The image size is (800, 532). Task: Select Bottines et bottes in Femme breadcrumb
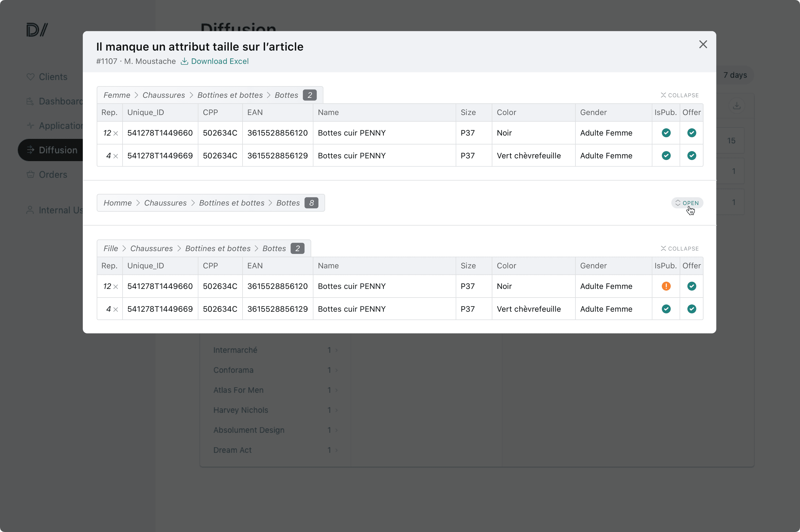[x=230, y=95]
